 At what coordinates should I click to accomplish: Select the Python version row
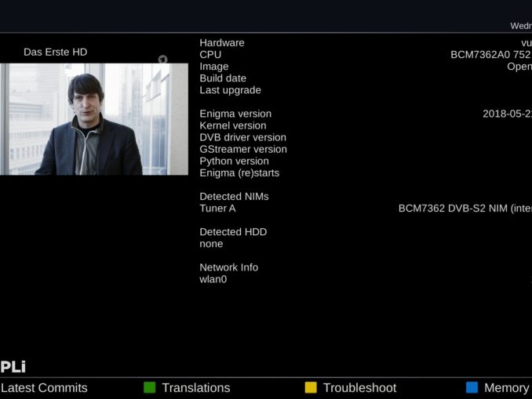pos(234,161)
